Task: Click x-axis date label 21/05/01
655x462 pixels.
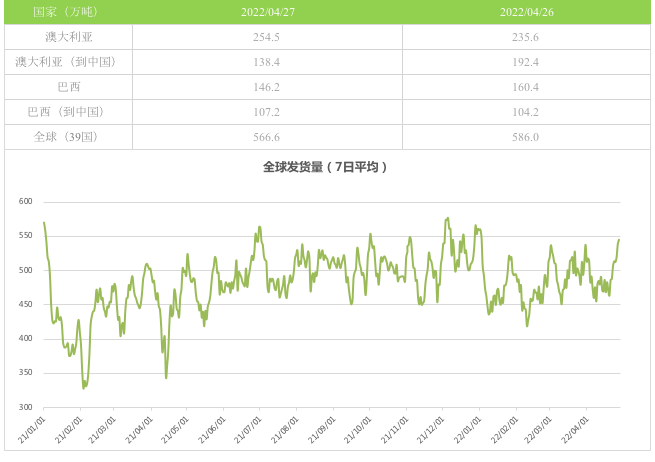Action: (x=174, y=430)
